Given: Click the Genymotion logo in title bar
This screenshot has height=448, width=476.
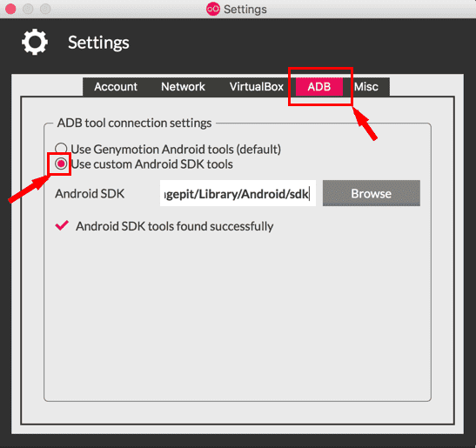Looking at the screenshot, I should click(213, 9).
